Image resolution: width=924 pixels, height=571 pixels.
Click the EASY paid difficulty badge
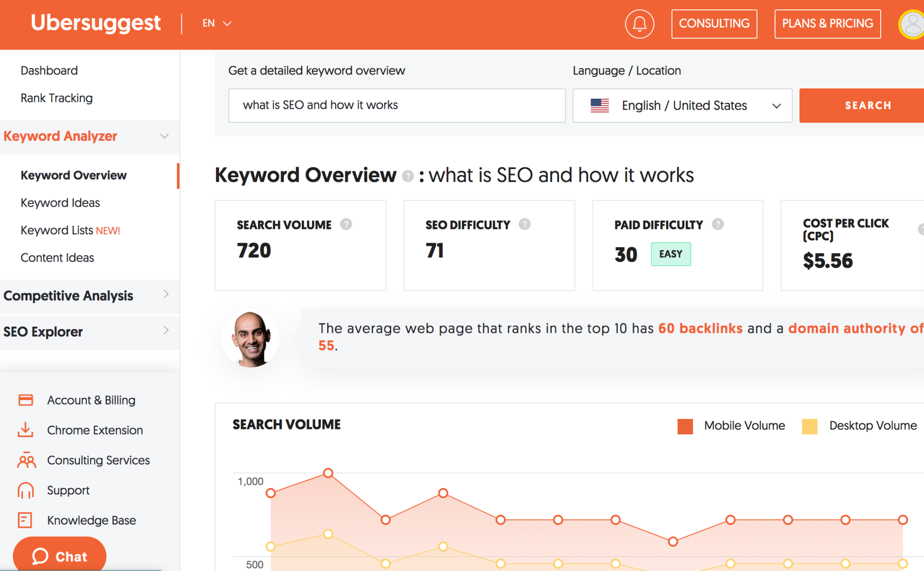tap(671, 254)
